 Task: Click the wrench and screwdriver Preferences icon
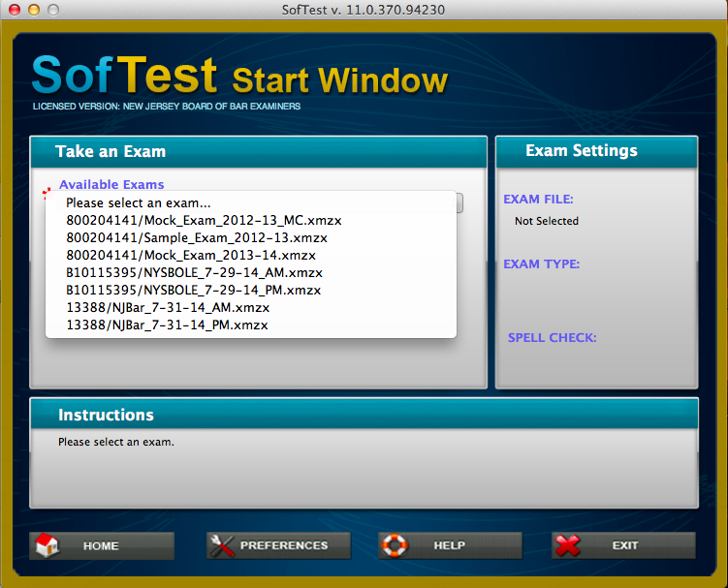click(221, 545)
